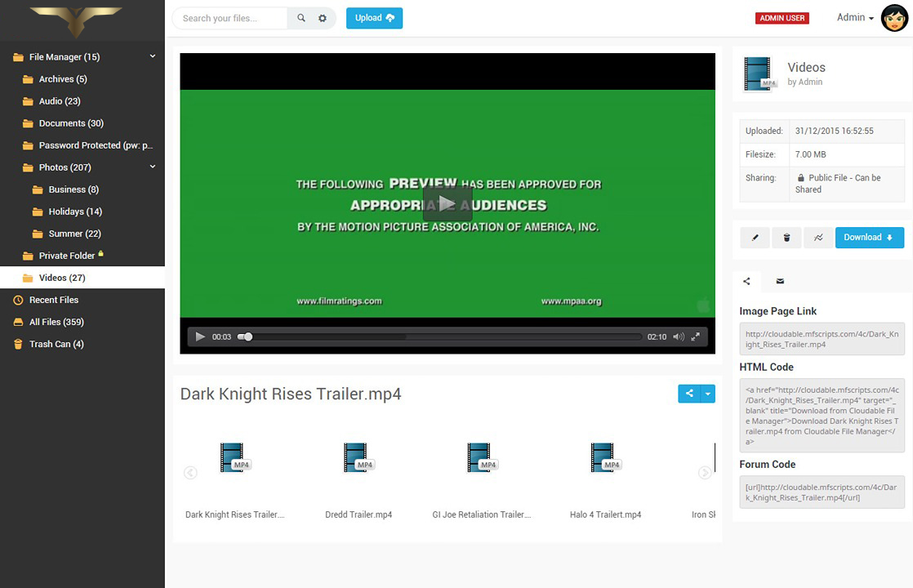Viewport: 913px width, 588px height.
Task: Click the blue Download button
Action: click(x=869, y=238)
